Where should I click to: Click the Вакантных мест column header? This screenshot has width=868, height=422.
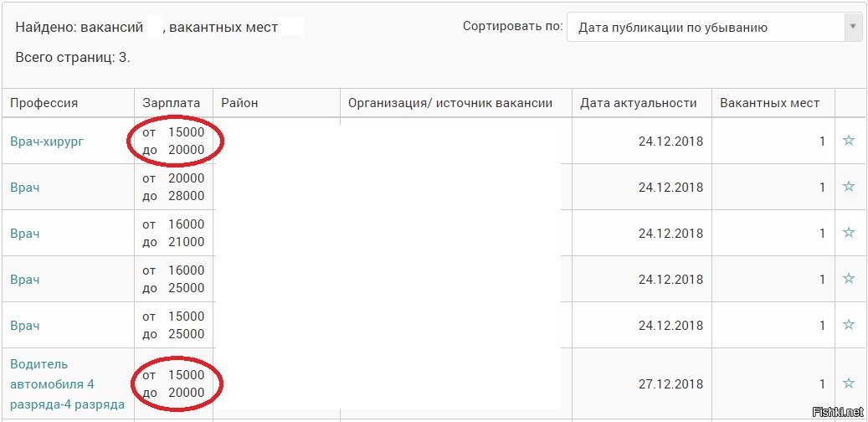(769, 103)
